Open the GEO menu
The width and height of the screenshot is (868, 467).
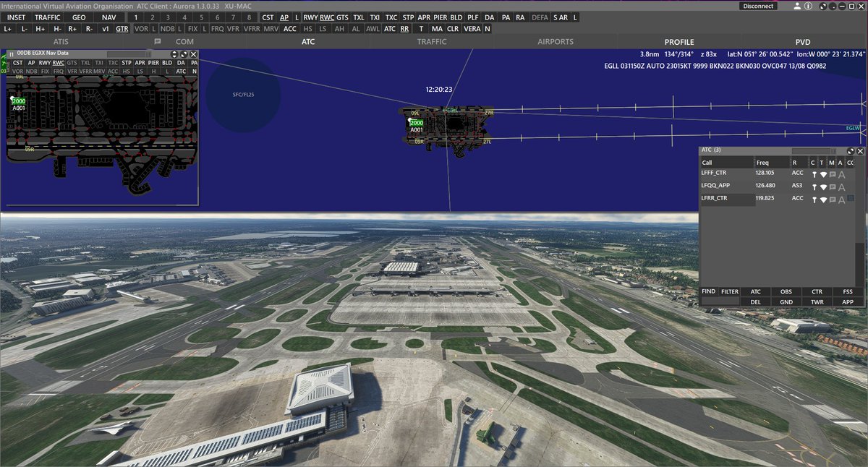pos(78,17)
